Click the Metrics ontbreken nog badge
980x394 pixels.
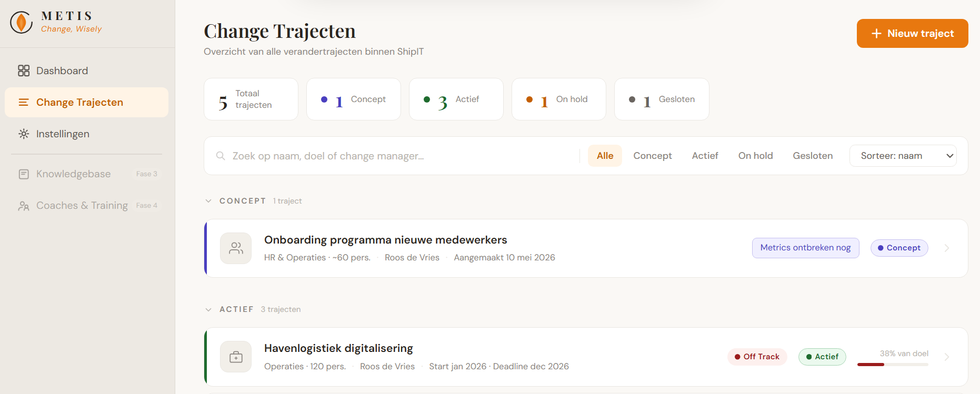[805, 248]
